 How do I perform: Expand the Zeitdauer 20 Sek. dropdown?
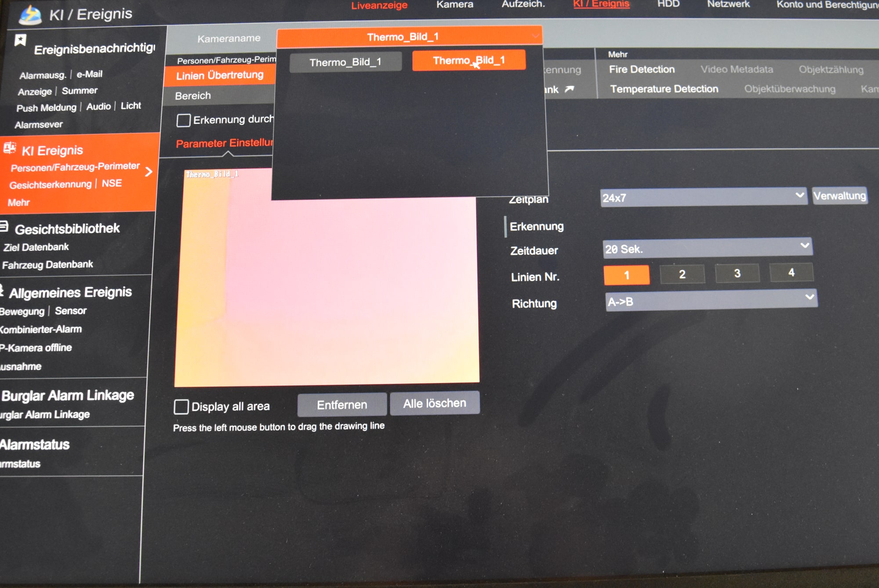(707, 249)
